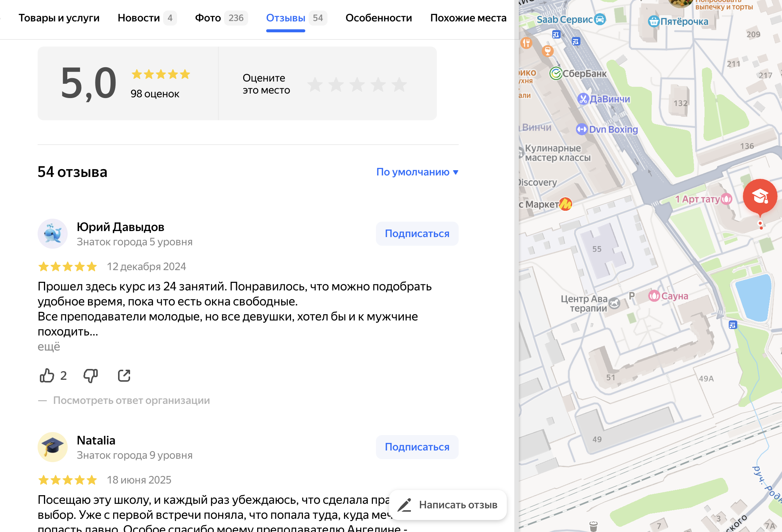This screenshot has height=532, width=782.
Task: Click thumbs down on Юрий Давыдов's review
Action: [x=90, y=375]
